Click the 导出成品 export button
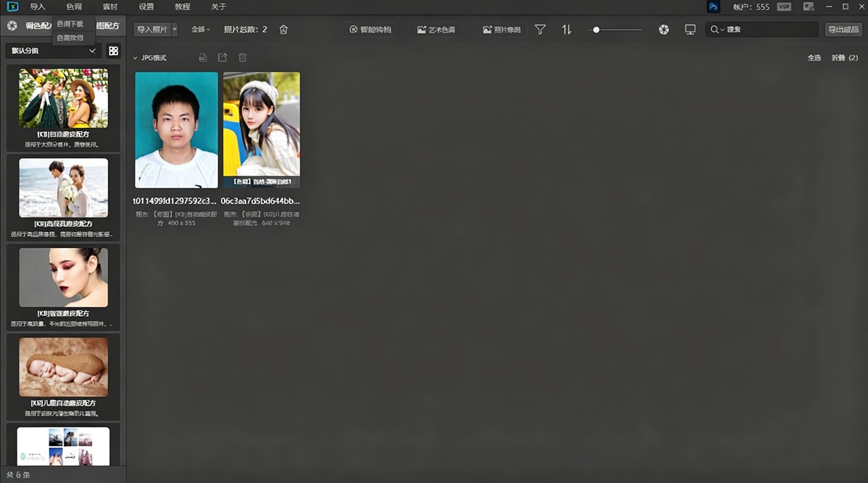This screenshot has height=483, width=868. coord(843,30)
